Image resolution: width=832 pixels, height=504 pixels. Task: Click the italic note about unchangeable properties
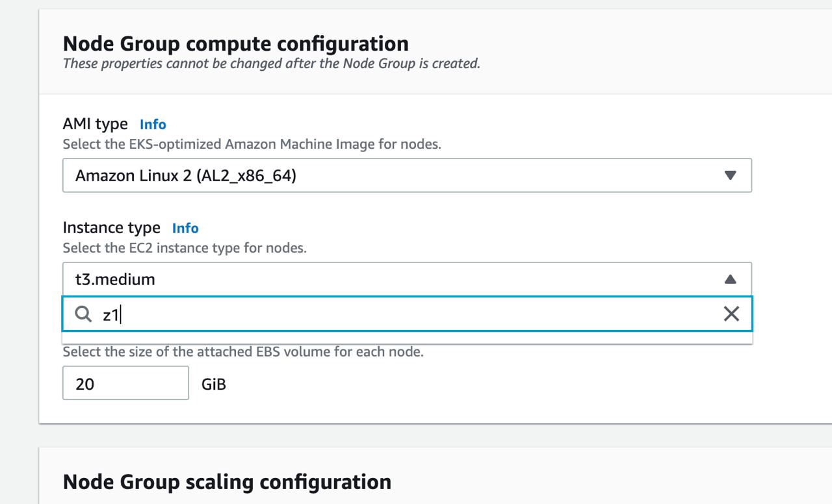click(x=272, y=64)
